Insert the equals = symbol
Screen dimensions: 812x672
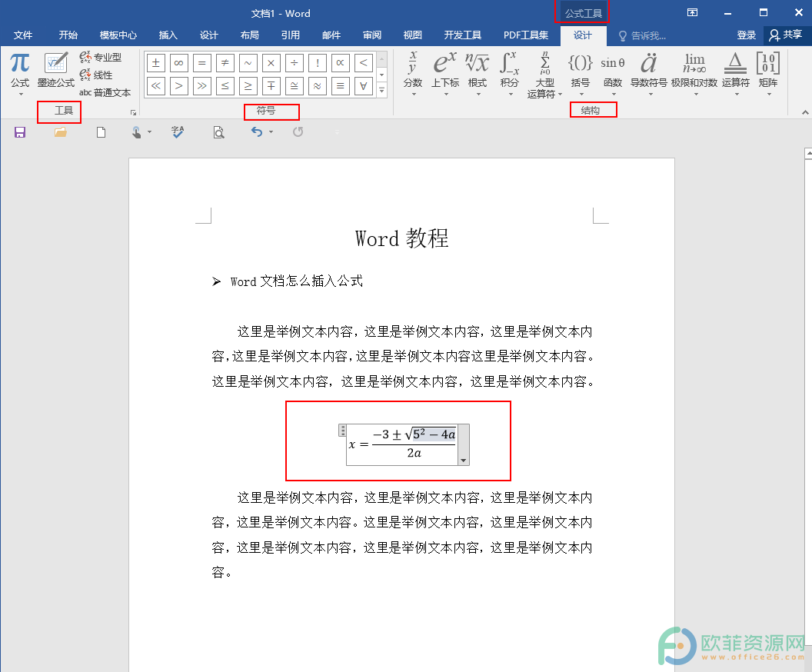pos(202,63)
